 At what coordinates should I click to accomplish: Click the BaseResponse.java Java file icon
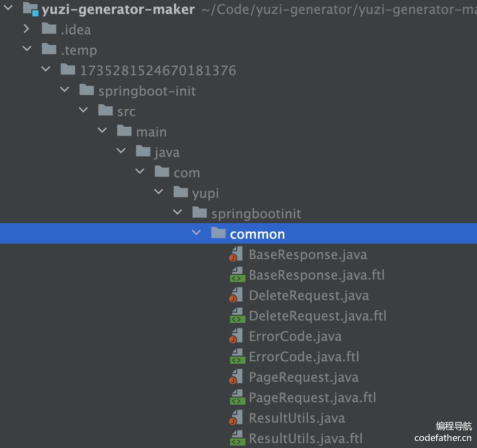236,254
